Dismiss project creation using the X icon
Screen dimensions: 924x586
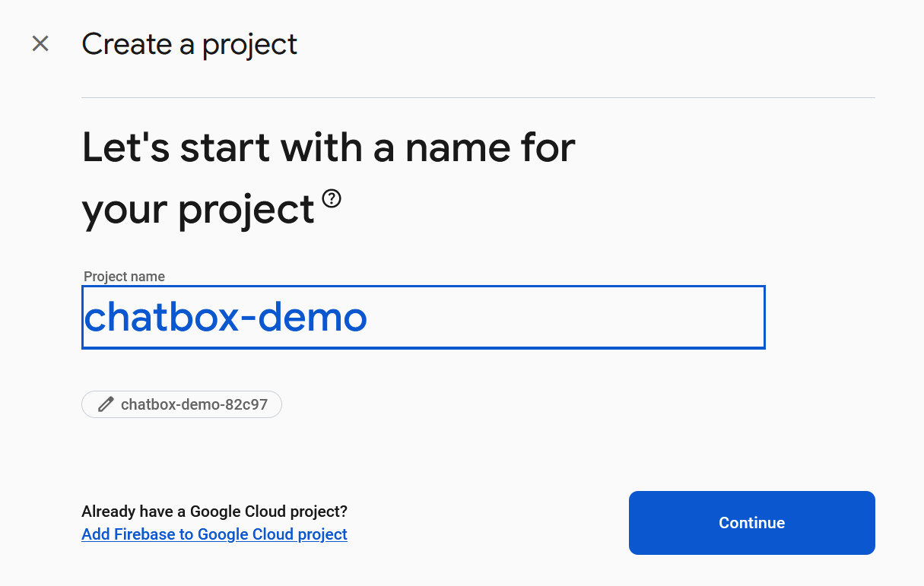tap(40, 43)
